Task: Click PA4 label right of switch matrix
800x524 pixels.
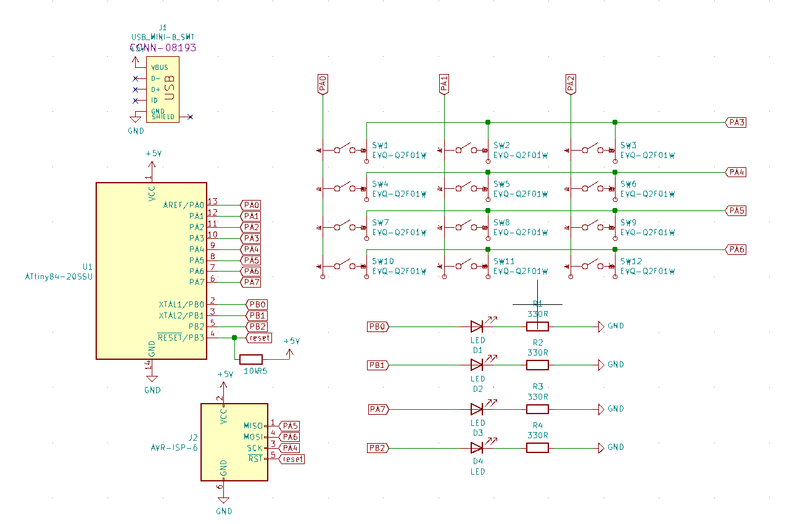Action: pos(736,172)
